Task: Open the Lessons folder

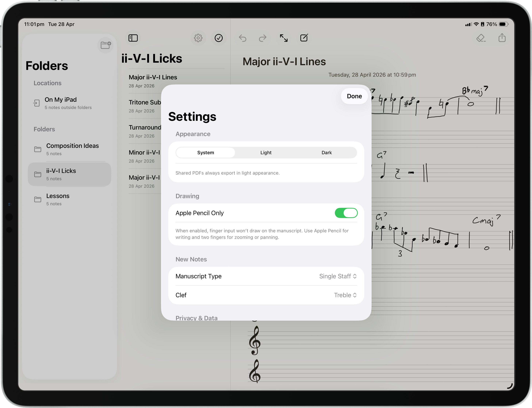Action: pos(69,199)
